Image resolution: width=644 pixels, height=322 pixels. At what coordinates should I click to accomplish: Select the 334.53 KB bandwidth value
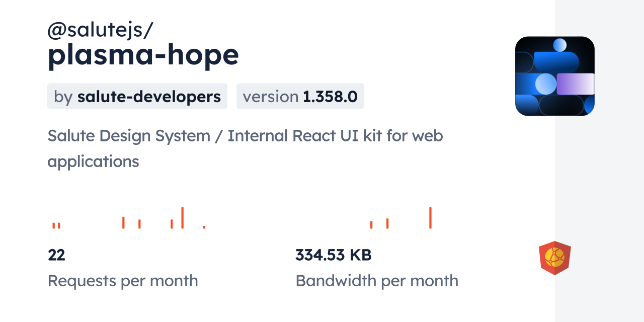334,255
